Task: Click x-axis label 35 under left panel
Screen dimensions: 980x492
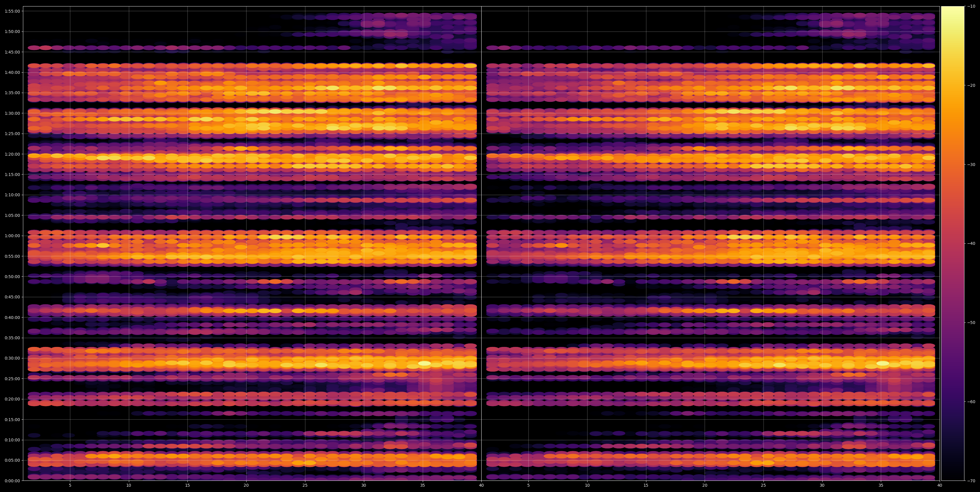Action: (423, 486)
